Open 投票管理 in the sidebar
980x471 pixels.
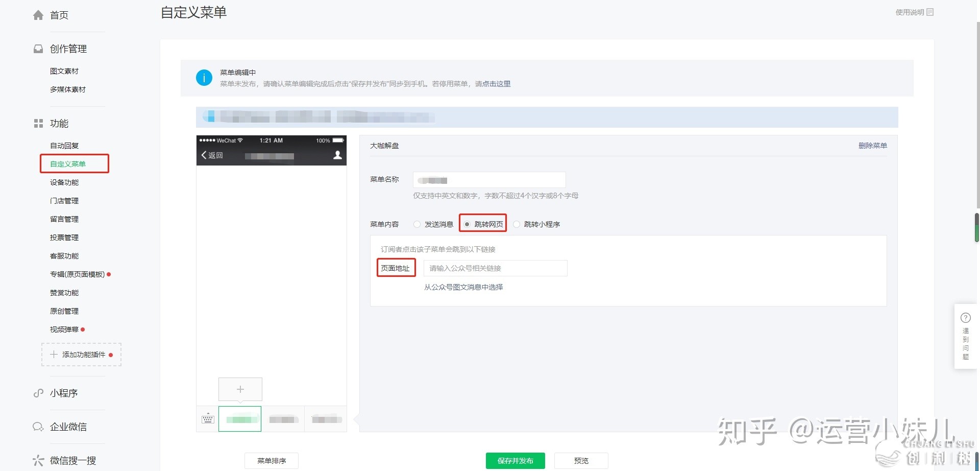click(x=64, y=238)
